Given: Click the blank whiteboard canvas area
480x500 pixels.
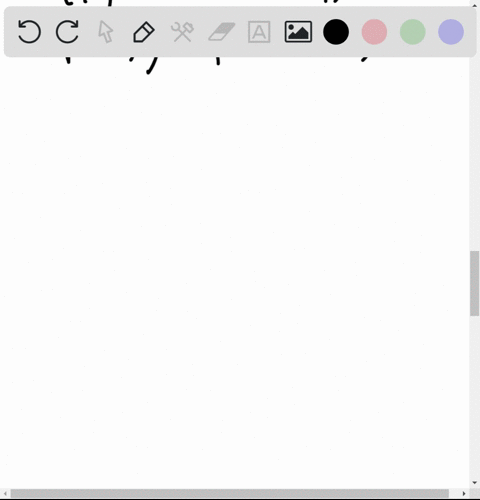Looking at the screenshot, I should click(x=233, y=267).
